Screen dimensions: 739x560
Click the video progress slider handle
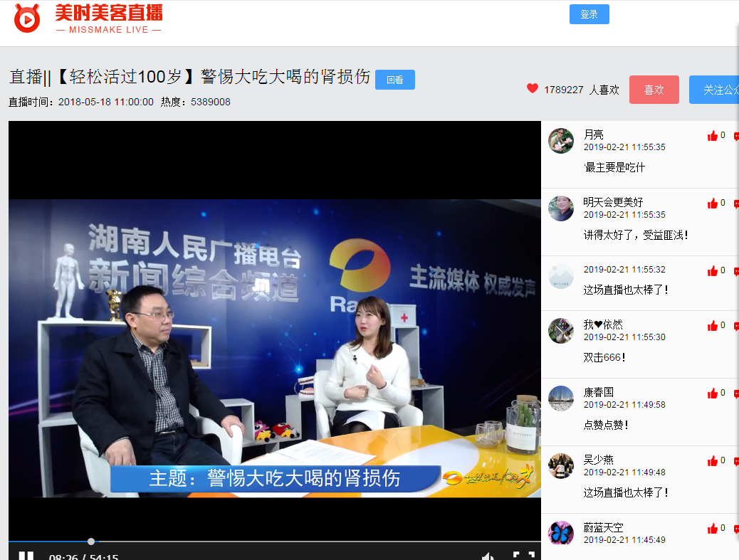[x=91, y=541]
